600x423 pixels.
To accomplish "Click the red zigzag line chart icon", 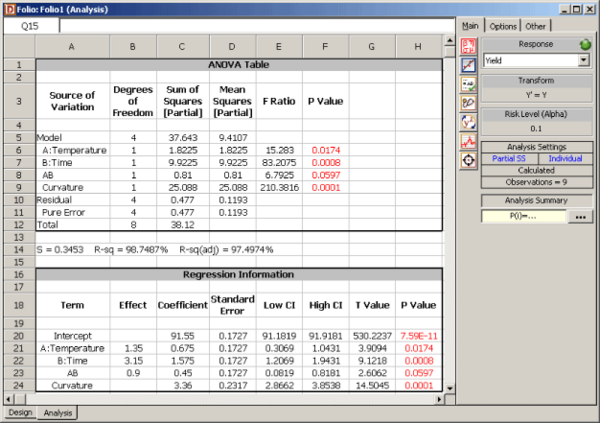I will pyautogui.click(x=468, y=141).
